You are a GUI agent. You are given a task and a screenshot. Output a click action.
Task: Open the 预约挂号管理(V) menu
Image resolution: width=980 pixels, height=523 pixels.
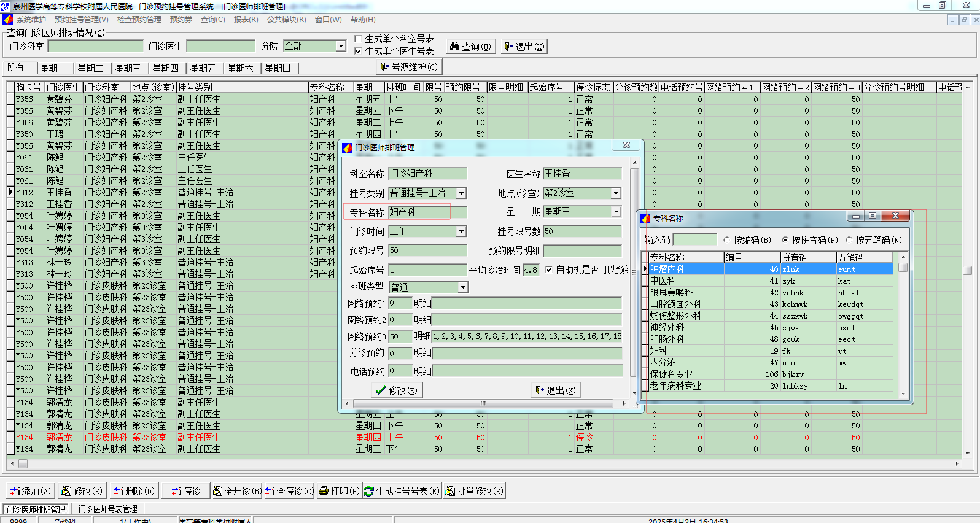pos(81,20)
